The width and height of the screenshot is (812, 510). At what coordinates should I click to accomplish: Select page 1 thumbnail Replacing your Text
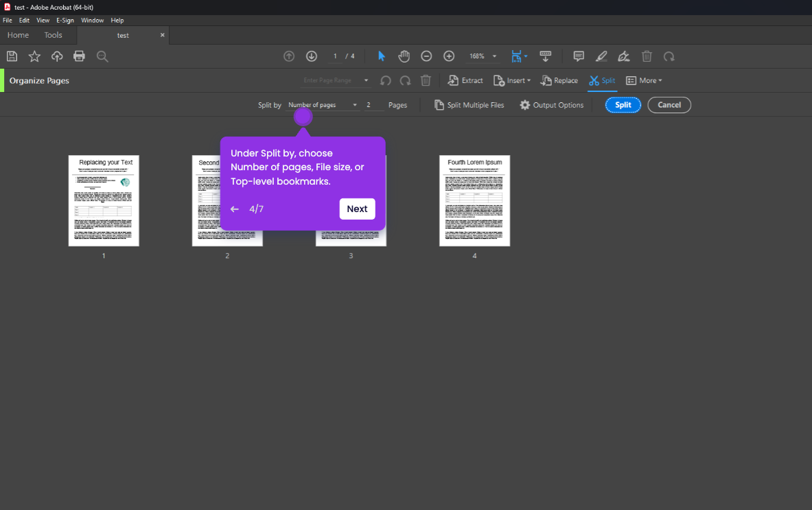click(x=104, y=201)
